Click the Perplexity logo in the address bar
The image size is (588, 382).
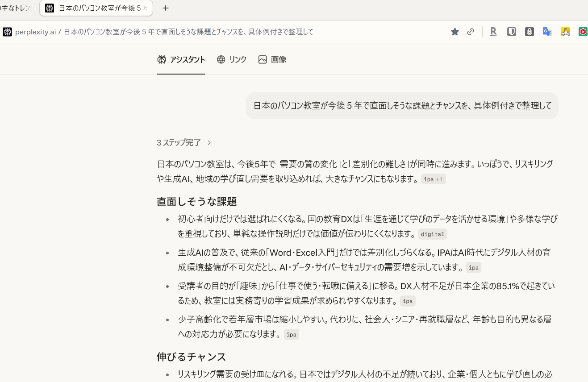tap(7, 32)
